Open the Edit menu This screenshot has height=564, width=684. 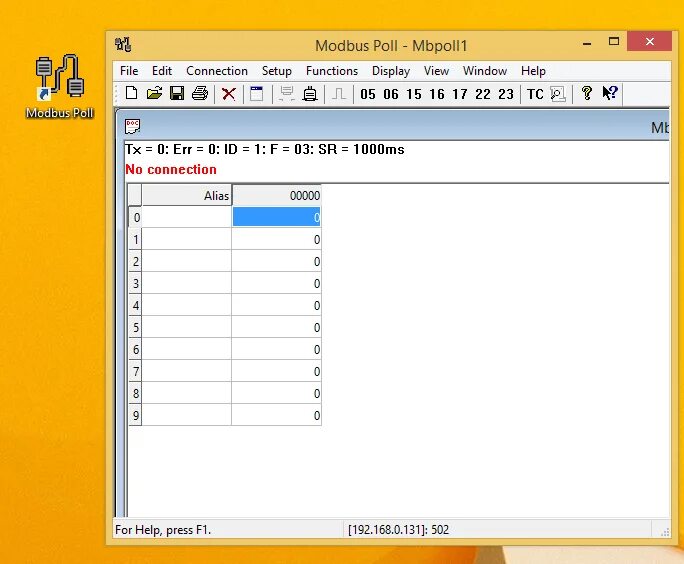tap(162, 71)
